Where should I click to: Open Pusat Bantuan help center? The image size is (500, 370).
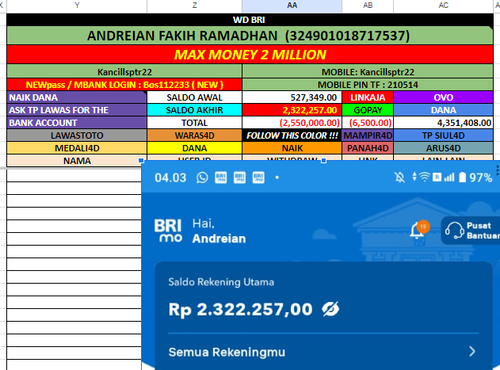tap(472, 230)
